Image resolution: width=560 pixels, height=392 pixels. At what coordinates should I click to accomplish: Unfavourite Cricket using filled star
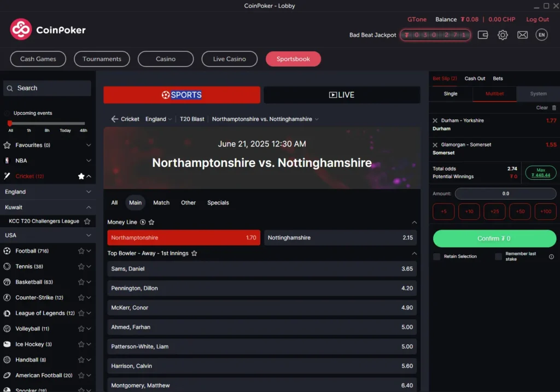(x=81, y=176)
